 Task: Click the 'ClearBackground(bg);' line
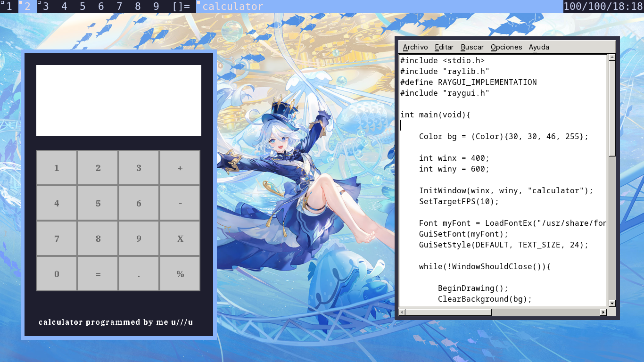(485, 299)
